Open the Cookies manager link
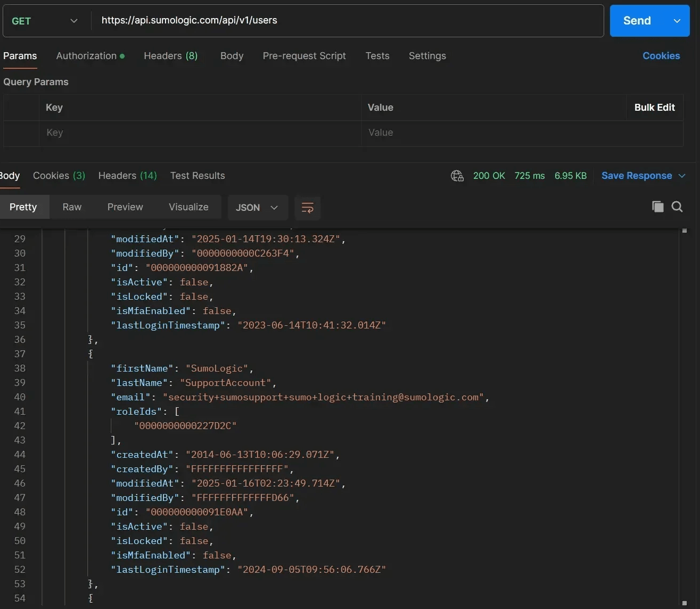The image size is (700, 609). pos(661,56)
